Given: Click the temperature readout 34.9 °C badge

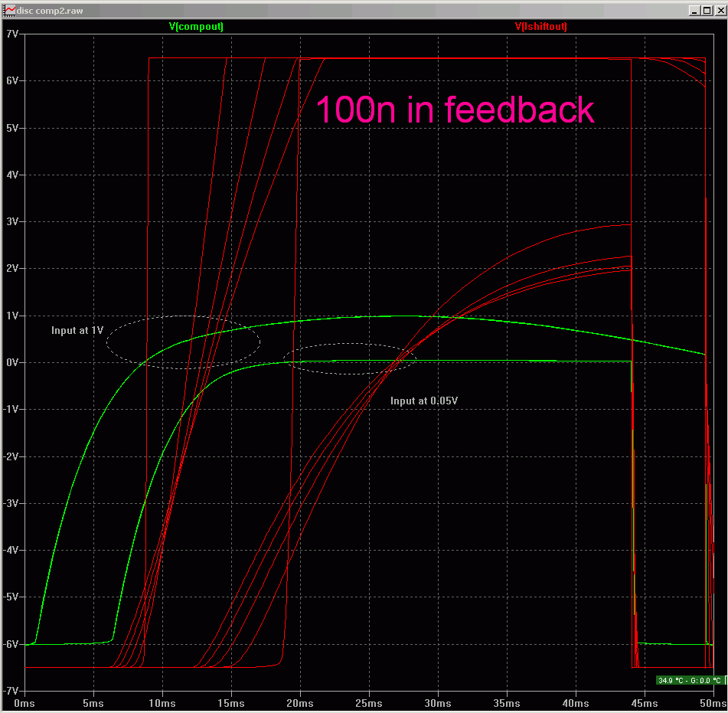Looking at the screenshot, I should (x=689, y=681).
